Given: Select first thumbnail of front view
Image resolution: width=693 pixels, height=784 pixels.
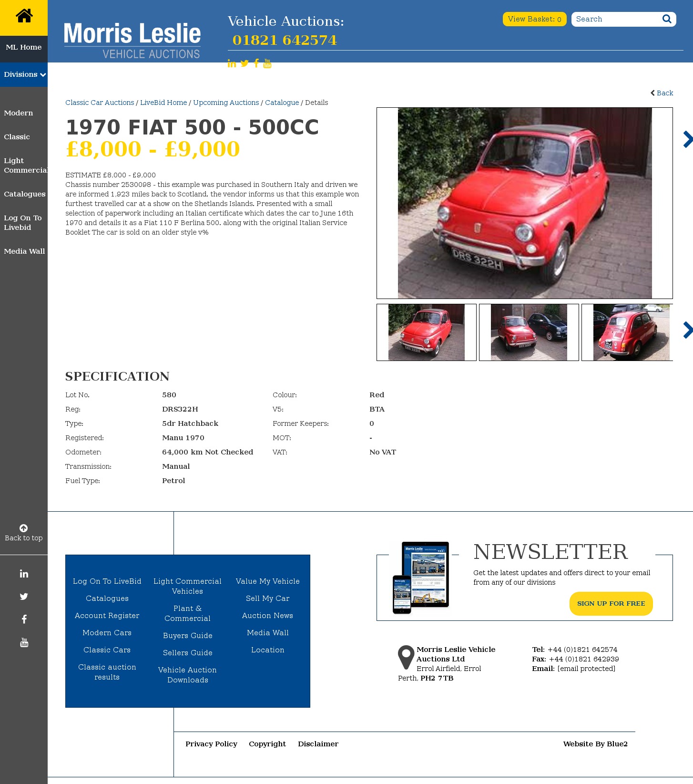Looking at the screenshot, I should pos(427,332).
